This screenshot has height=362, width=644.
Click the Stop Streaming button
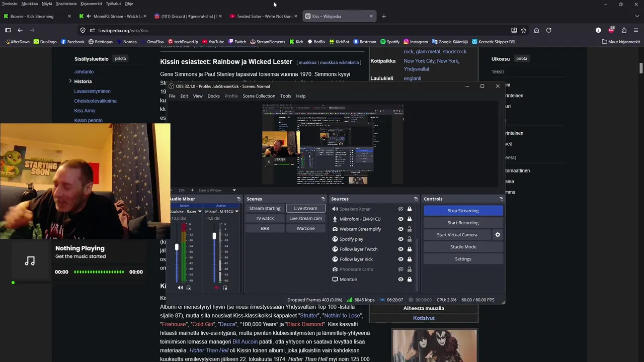(x=463, y=211)
